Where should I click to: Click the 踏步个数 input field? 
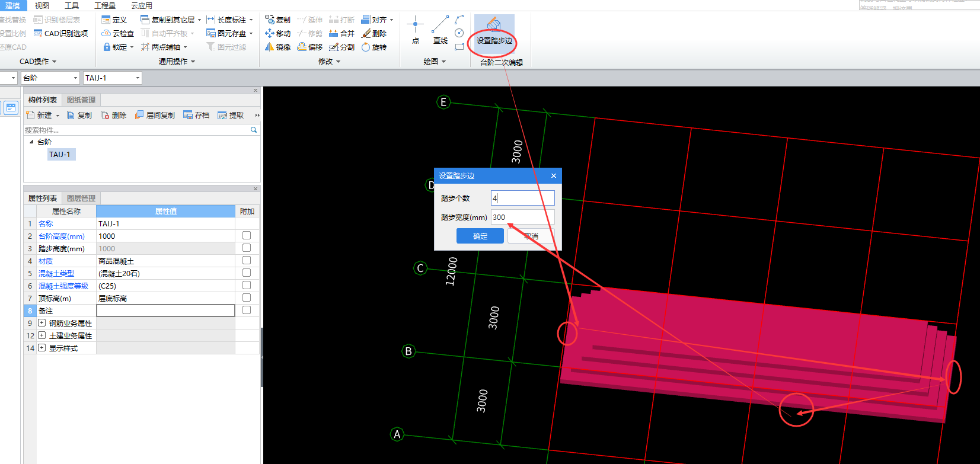coord(523,198)
